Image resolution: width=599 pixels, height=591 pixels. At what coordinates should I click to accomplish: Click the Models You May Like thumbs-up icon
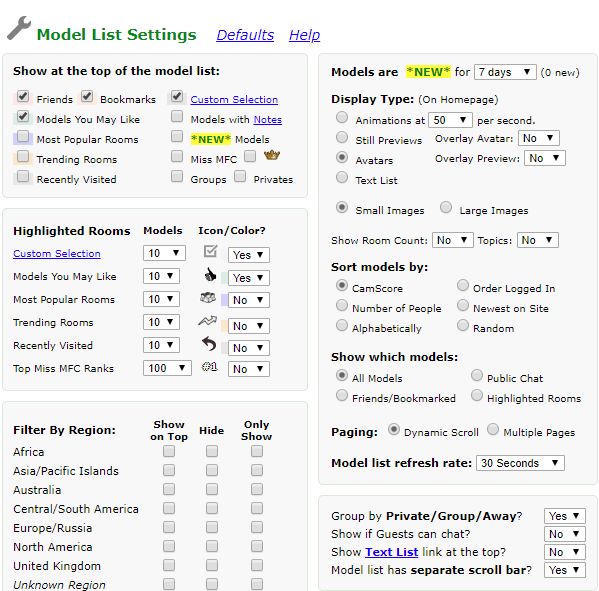coord(210,274)
